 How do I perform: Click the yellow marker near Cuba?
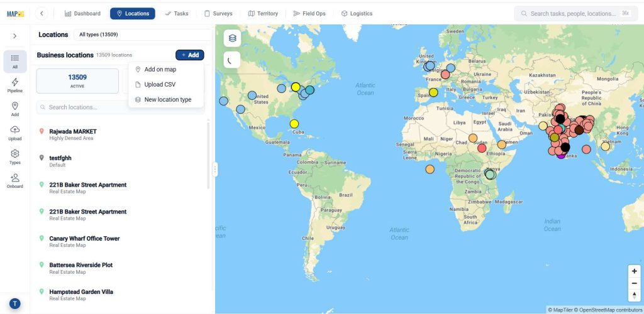[294, 124]
